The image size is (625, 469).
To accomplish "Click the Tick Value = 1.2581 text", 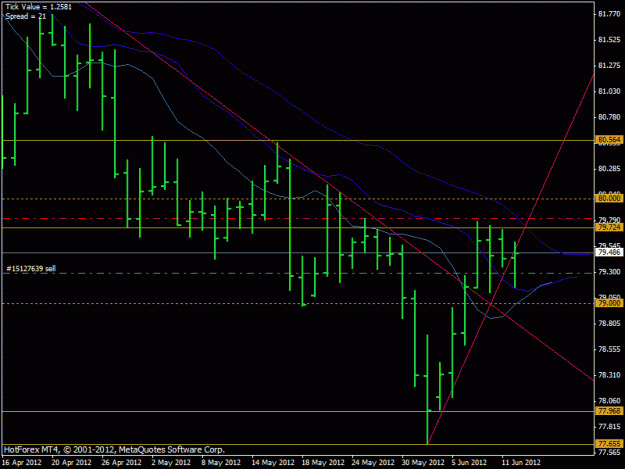I will click(39, 7).
